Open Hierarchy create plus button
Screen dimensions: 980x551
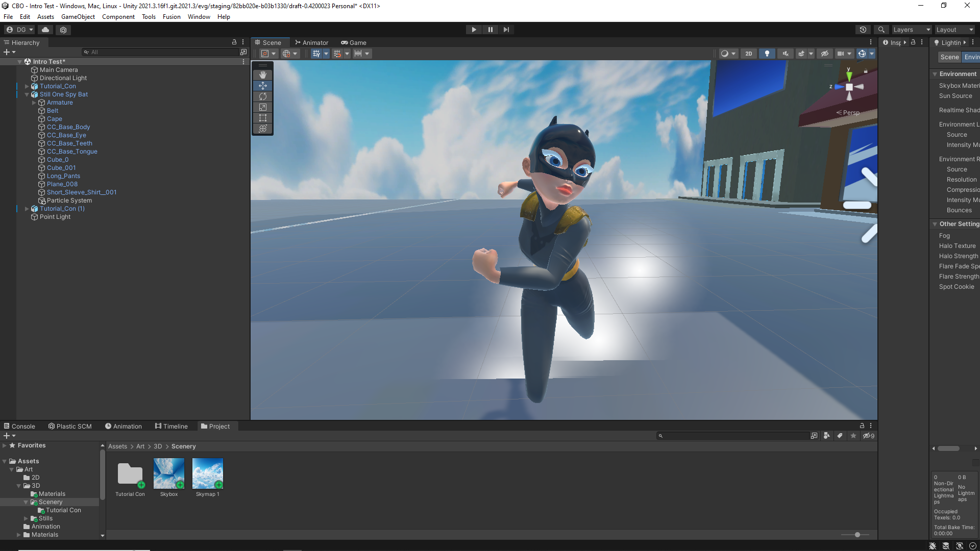click(9, 52)
